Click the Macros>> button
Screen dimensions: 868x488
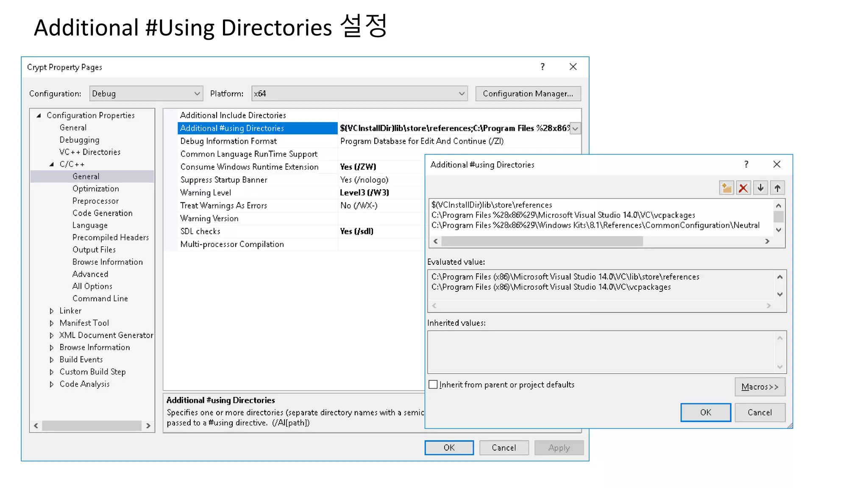760,387
